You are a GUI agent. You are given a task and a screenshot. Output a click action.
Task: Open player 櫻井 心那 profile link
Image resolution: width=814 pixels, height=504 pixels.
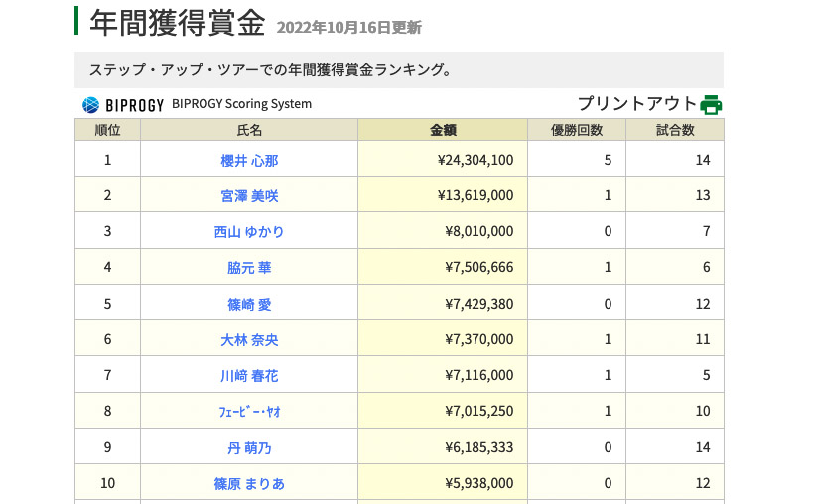click(249, 160)
